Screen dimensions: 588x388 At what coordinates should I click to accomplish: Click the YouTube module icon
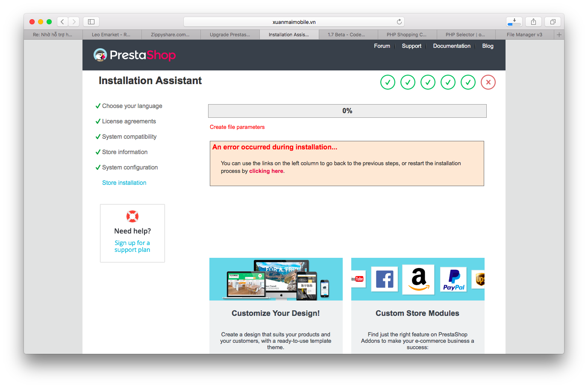click(358, 279)
